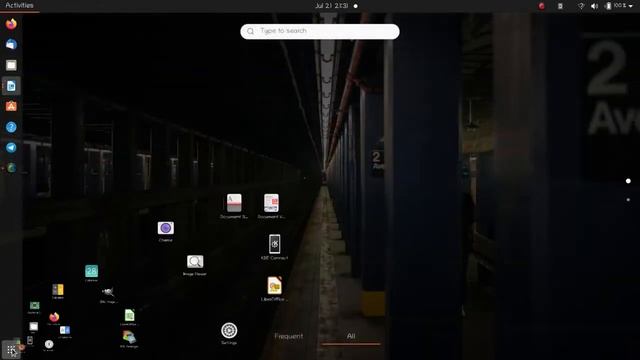Open the globe app icon in the dock
Viewport: 640px width, 360px height.
pyautogui.click(x=11, y=168)
